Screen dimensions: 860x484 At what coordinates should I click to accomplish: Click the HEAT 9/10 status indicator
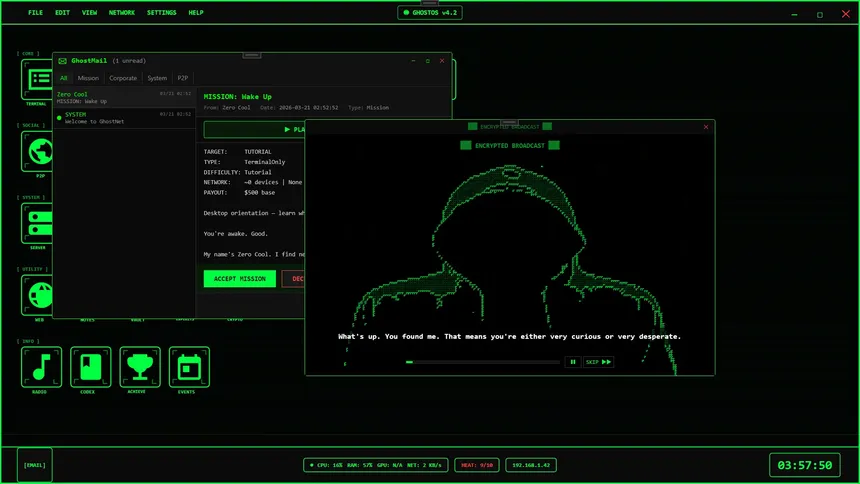pos(476,465)
